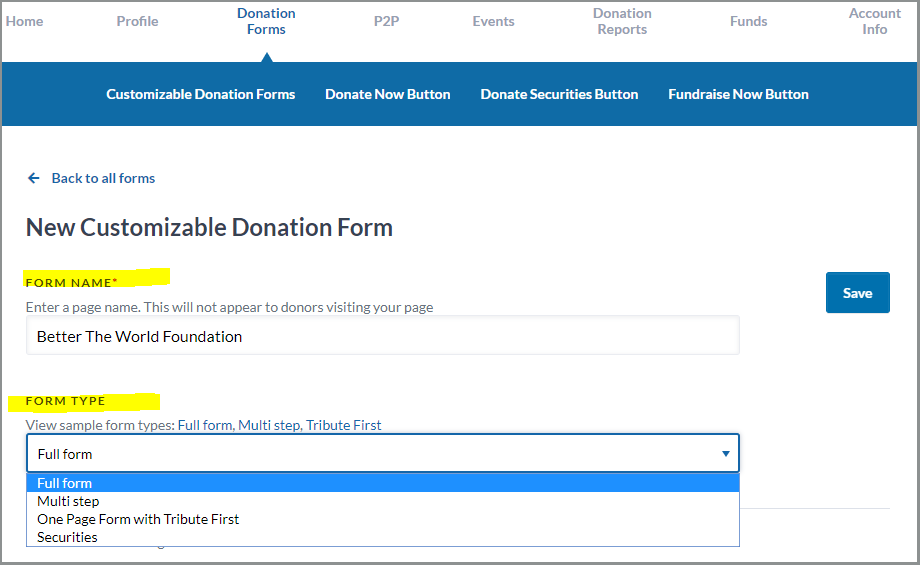The width and height of the screenshot is (920, 568).
Task: Go to the Profile tab
Action: click(137, 21)
